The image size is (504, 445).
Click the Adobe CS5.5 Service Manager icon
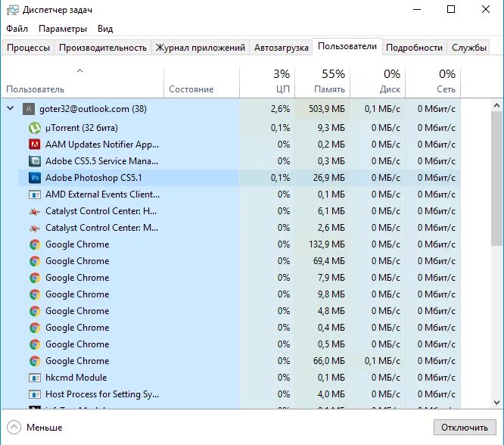(x=35, y=161)
